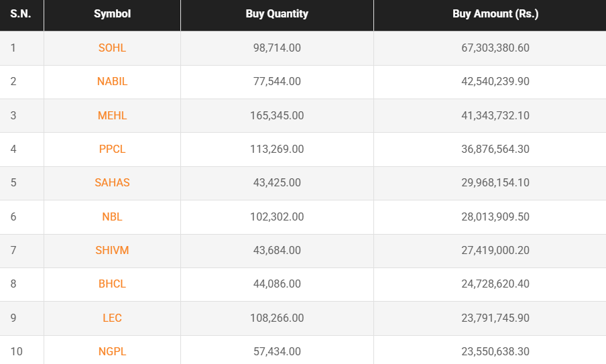
Task: Click serial number 5 in SAHAS row
Action: (x=13, y=183)
